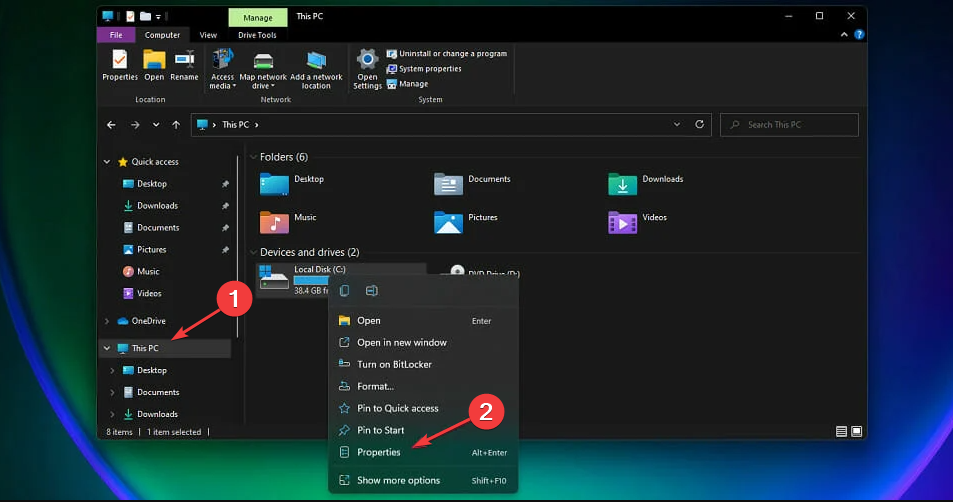Expand Desktop under This PC
953x502 pixels.
pyautogui.click(x=112, y=370)
